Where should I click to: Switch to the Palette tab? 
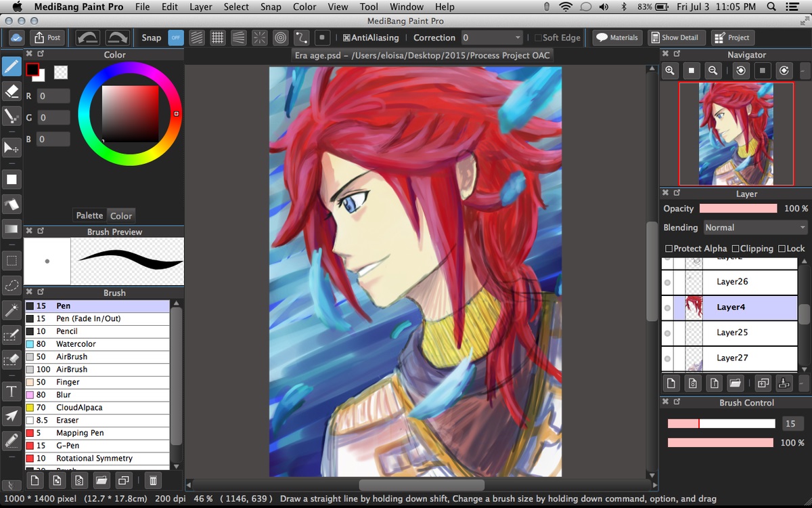[x=89, y=215]
